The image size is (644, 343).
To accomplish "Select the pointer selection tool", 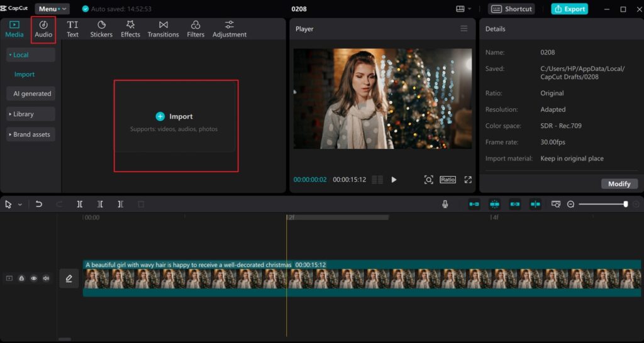I will coord(8,204).
